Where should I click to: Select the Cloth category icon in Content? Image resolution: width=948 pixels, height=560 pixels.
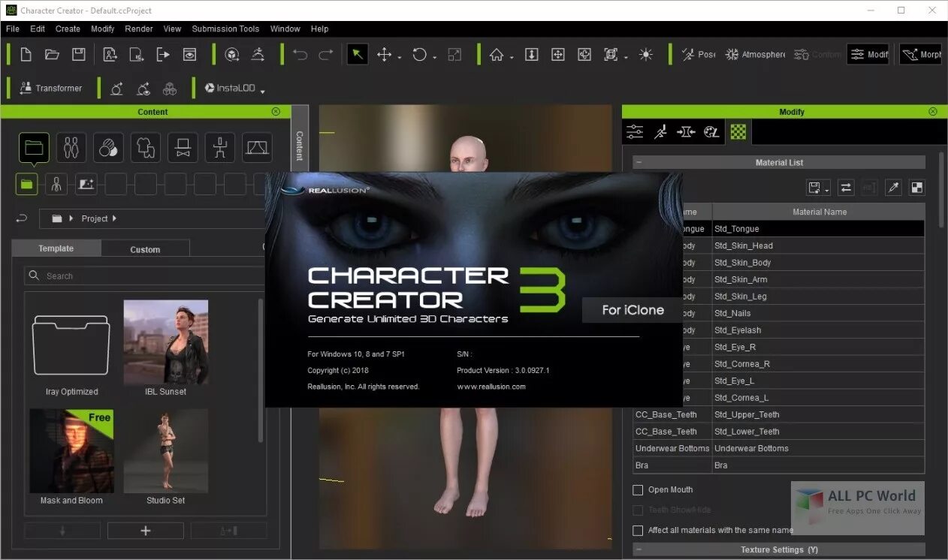[145, 148]
